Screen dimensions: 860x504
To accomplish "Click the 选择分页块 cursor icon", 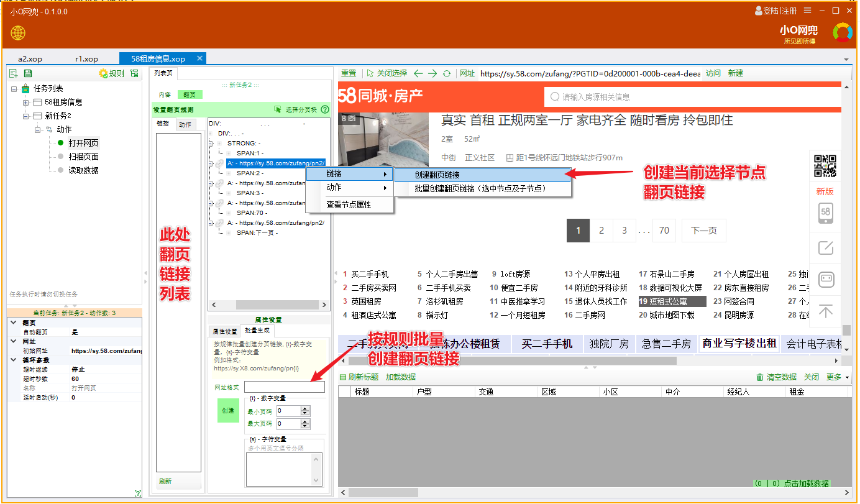I will [278, 109].
